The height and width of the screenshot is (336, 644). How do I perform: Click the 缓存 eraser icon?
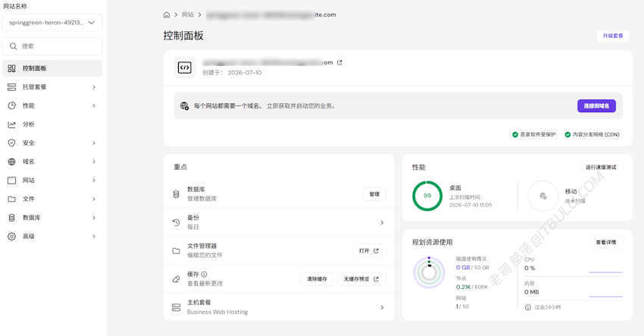[x=177, y=279]
